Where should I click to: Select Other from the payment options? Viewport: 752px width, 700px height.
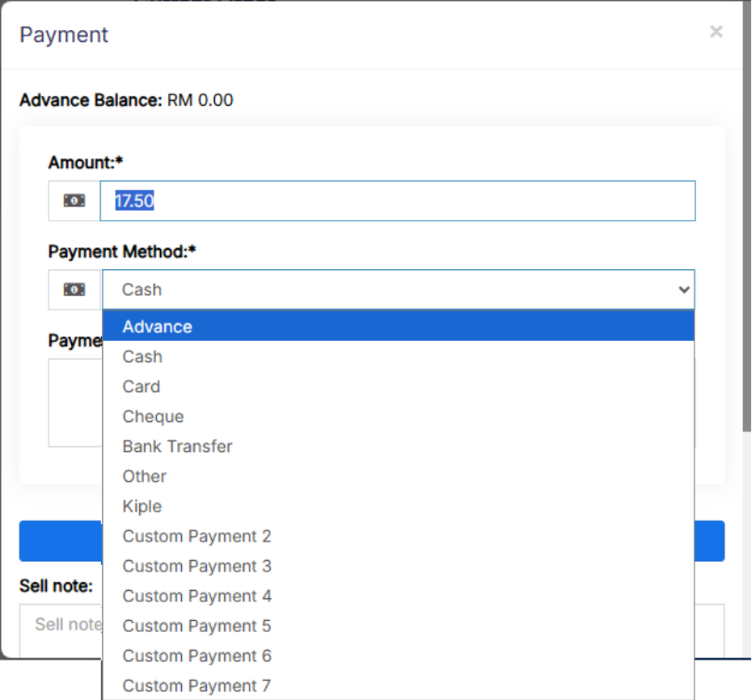point(144,476)
